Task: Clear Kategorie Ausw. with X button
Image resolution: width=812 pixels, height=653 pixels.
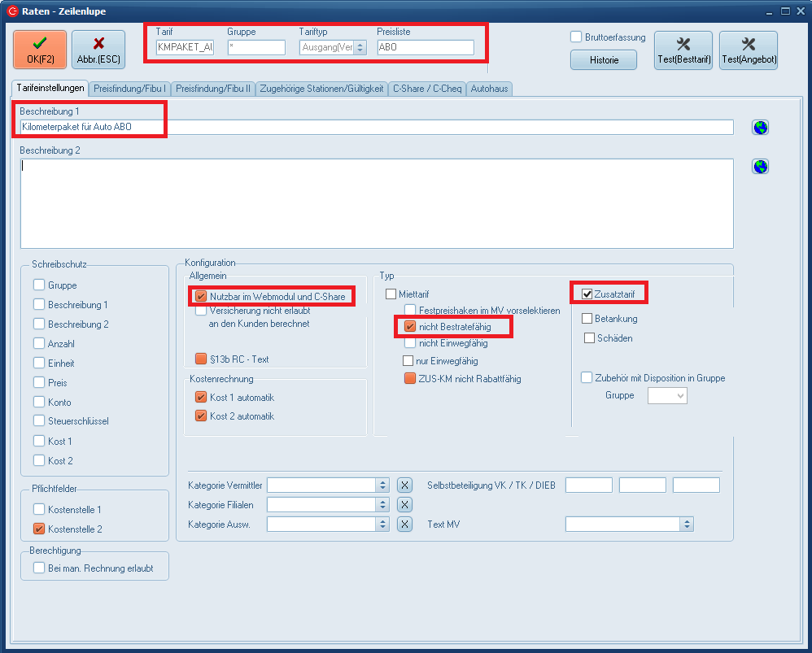Action: (x=404, y=524)
